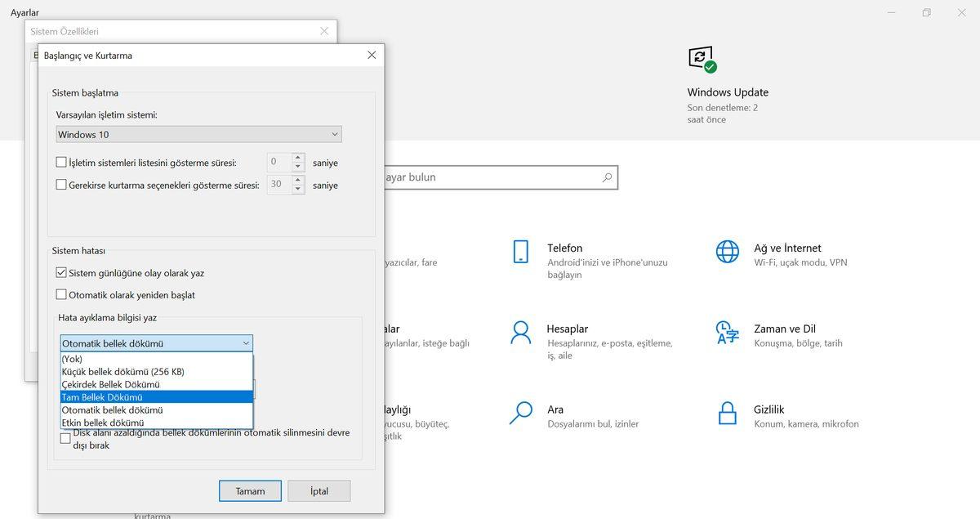Image resolution: width=980 pixels, height=519 pixels.
Task: Open the Gizlilik lock icon
Action: 727,412
